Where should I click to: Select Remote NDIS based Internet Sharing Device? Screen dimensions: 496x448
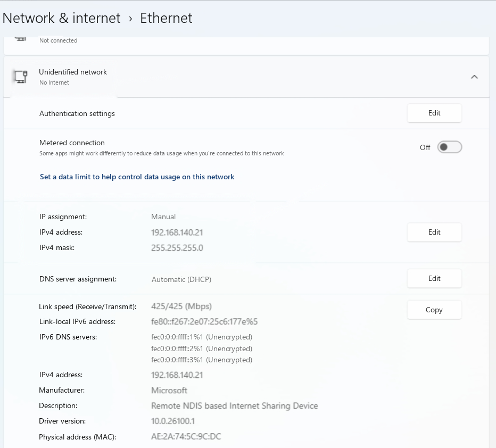(x=234, y=406)
